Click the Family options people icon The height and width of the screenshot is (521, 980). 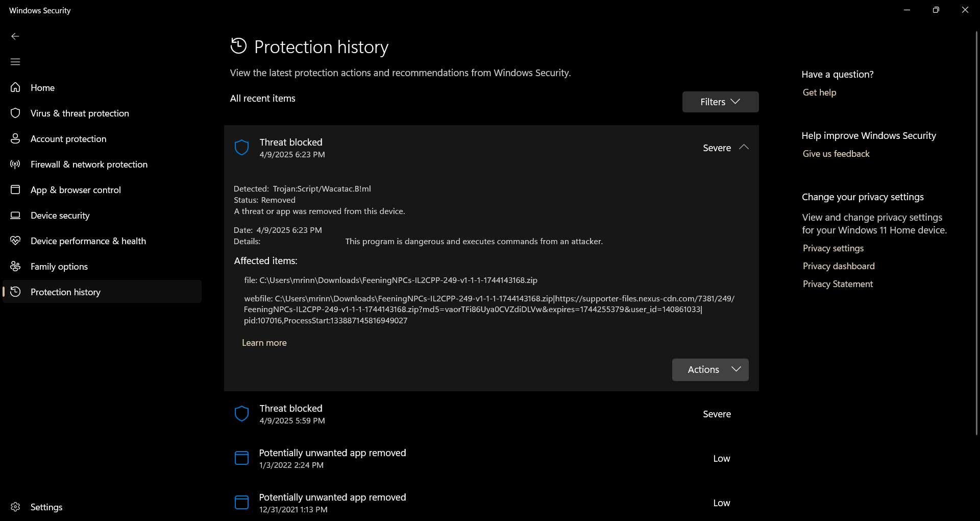(15, 266)
